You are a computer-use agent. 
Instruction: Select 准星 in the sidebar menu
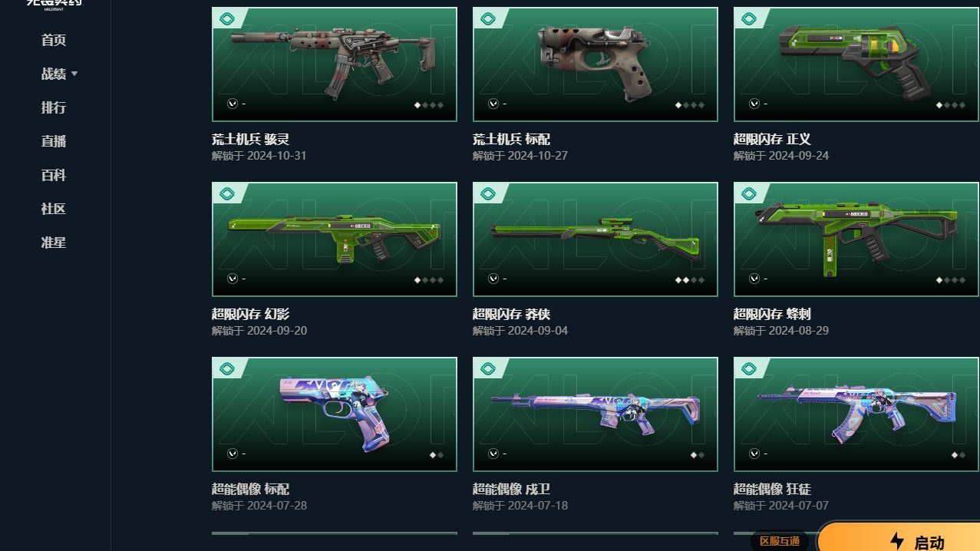click(54, 243)
